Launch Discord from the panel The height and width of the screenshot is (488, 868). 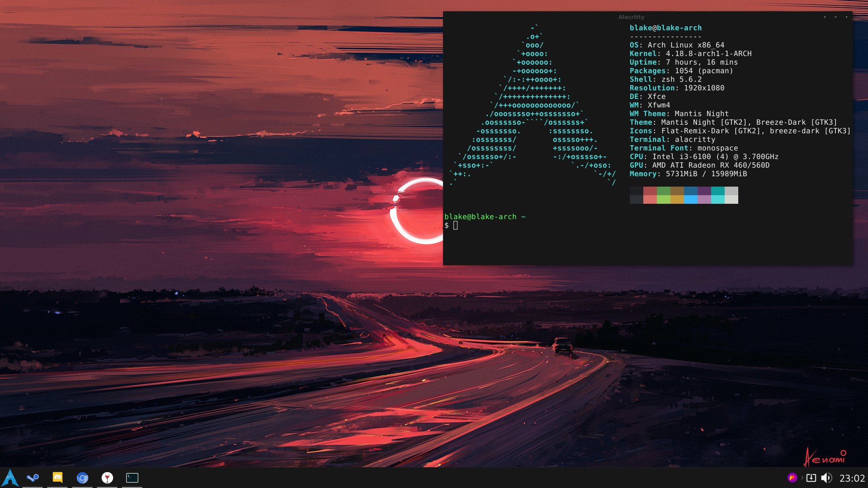57,478
